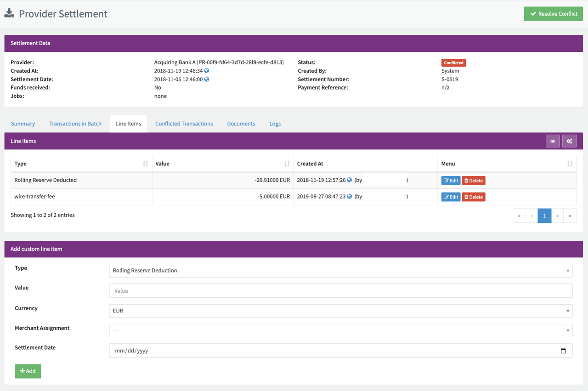Click globe icon beside Settlement Date value
The width and height of the screenshot is (588, 391).
click(207, 79)
